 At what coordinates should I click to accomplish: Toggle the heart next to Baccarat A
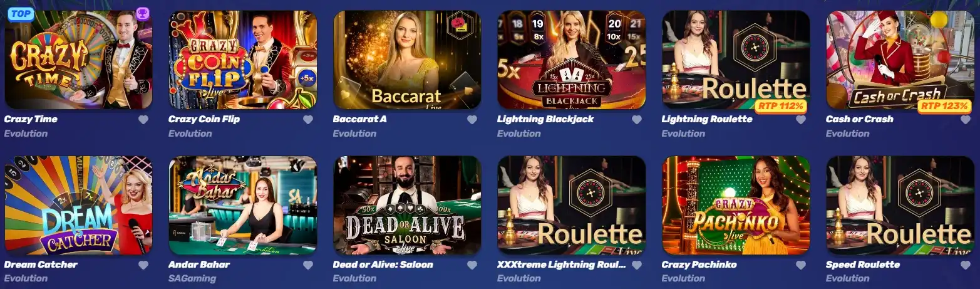coord(472,120)
